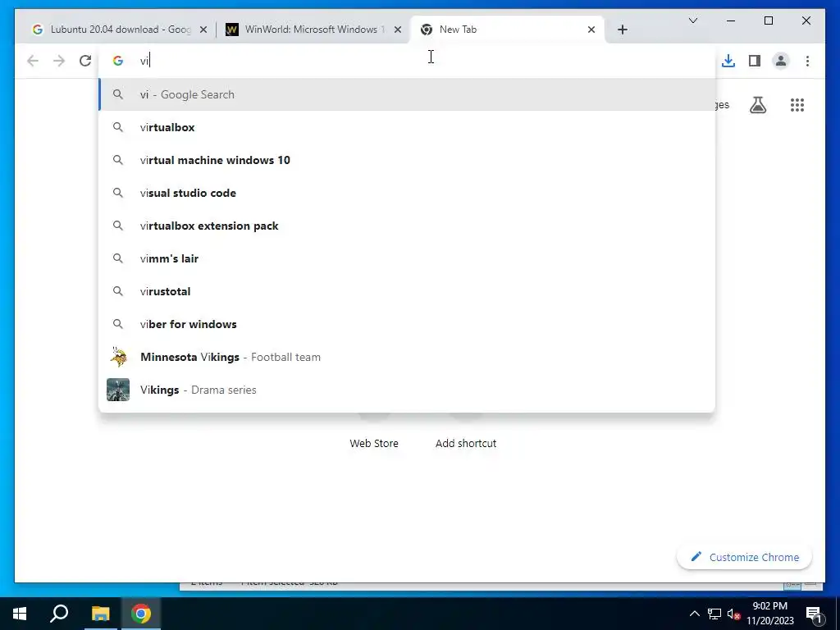Screen dimensions: 840x630
Task: Select the "vimm's lair" suggestion
Action: tap(407, 258)
